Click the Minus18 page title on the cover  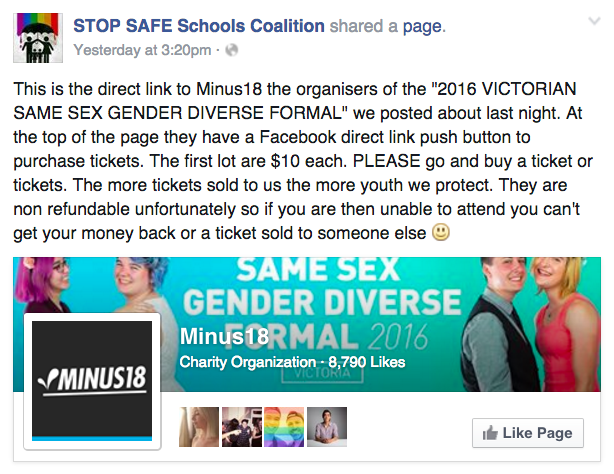224,336
